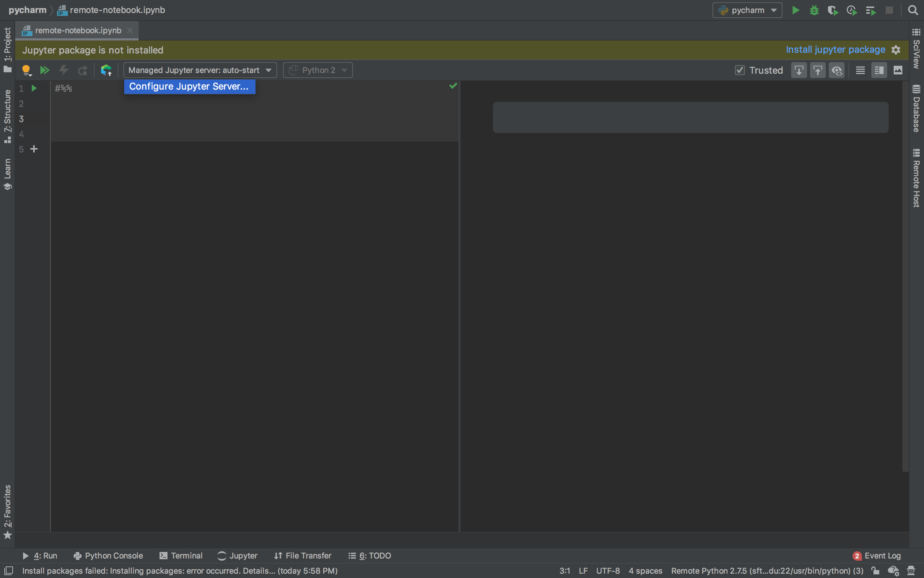Open the Python 2 kernel dropdown
Screen dimensions: 924x578
click(318, 70)
